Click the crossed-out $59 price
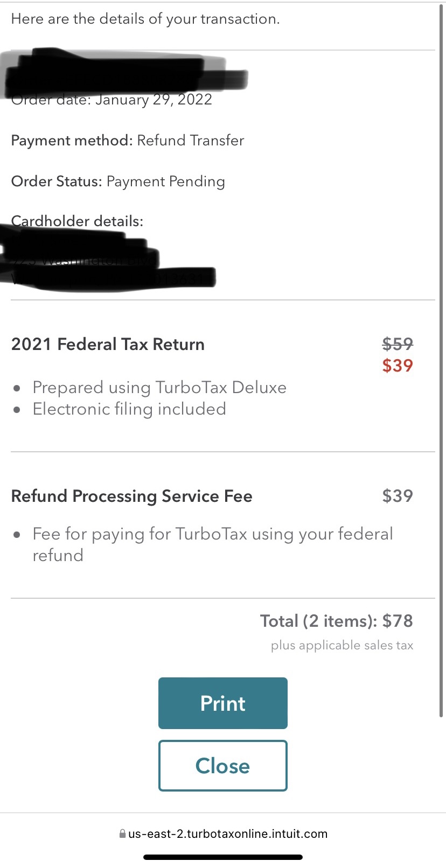446x868 pixels. 397,344
